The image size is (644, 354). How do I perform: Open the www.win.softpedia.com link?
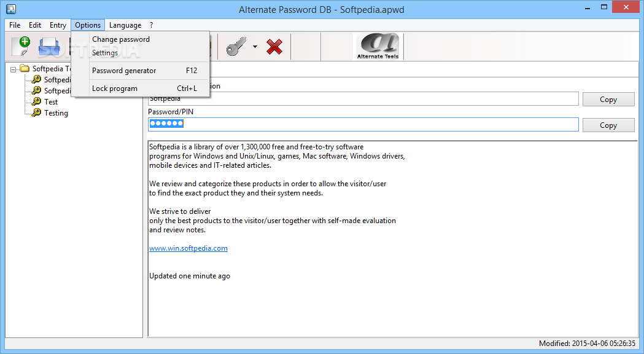(188, 248)
